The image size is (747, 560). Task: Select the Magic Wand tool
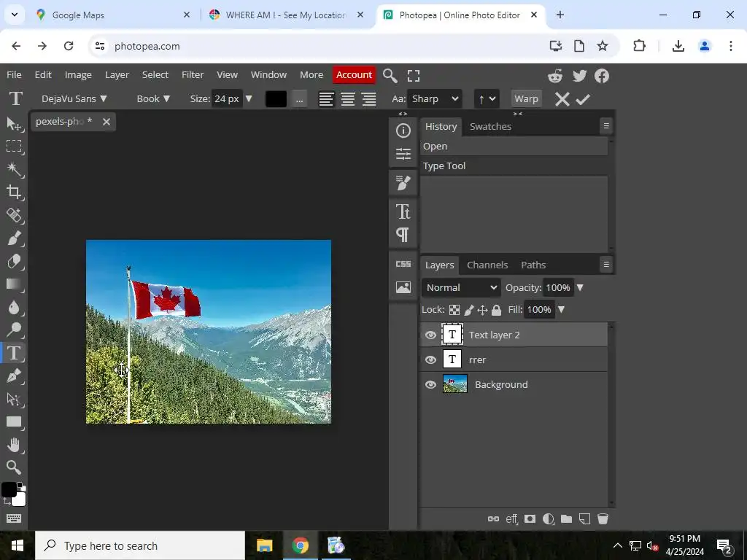14,169
